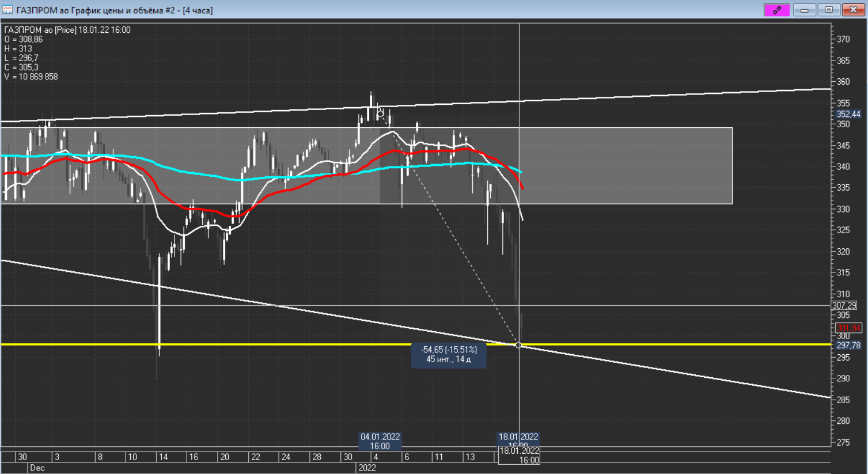Select the ruler end point circle marker
The image size is (868, 474).
pos(519,345)
